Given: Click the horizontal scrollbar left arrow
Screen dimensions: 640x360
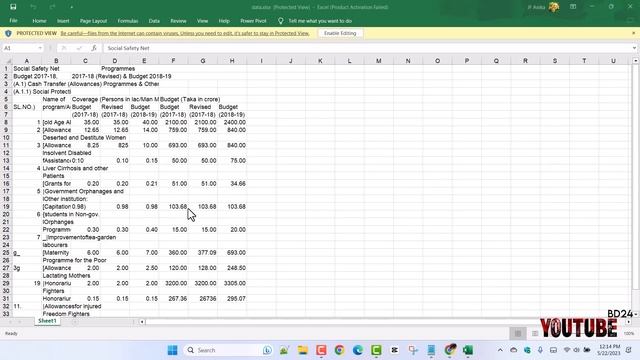Looking at the screenshot, I should point(142,322).
